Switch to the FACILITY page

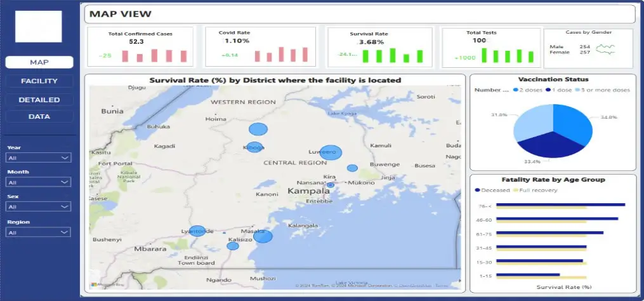(39, 81)
